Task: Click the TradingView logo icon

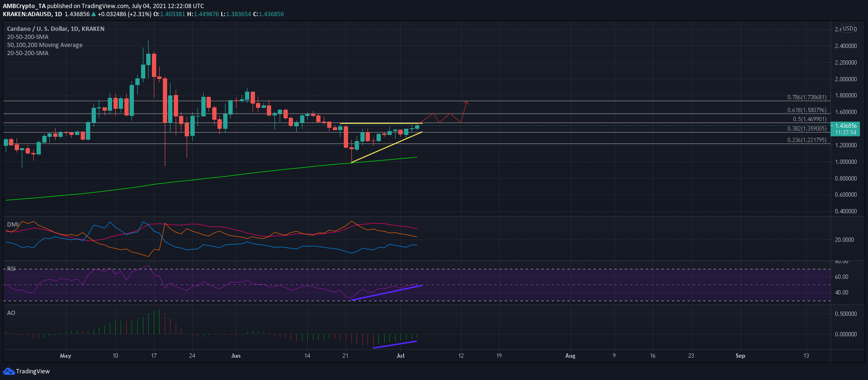Action: click(9, 371)
